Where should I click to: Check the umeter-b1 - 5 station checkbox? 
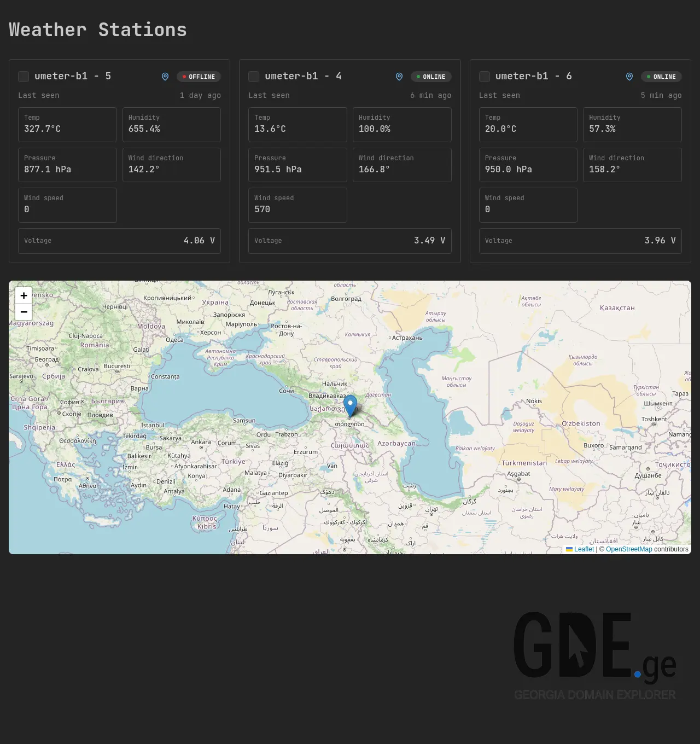coord(24,77)
